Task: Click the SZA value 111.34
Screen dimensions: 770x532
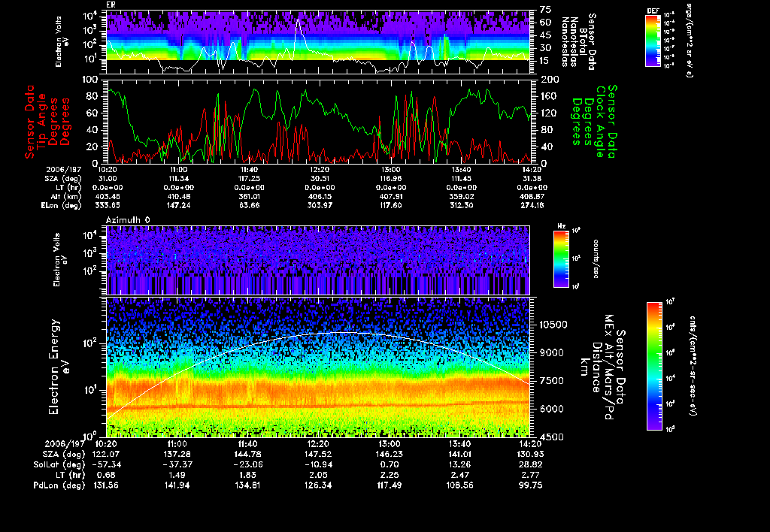Action: pos(178,179)
